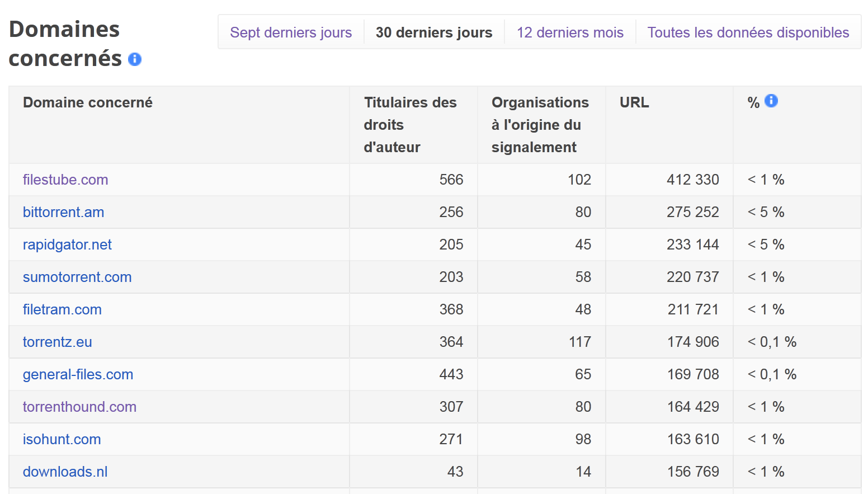Click rights holders value 205 for rapidgator.net
The image size is (868, 494).
pos(451,244)
